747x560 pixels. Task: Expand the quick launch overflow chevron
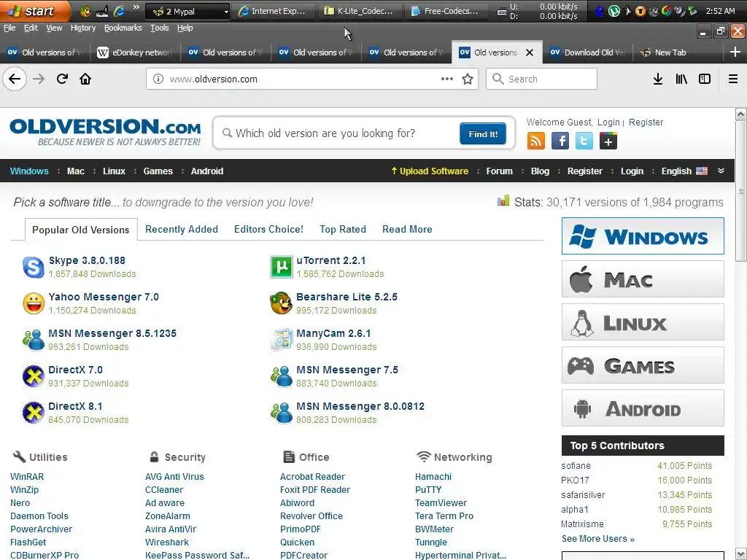pyautogui.click(x=136, y=7)
